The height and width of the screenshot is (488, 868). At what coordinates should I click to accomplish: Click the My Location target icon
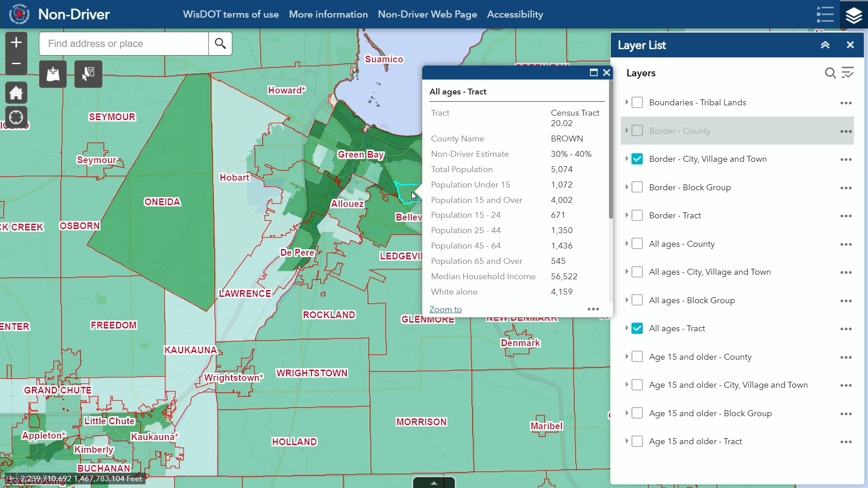click(x=16, y=117)
